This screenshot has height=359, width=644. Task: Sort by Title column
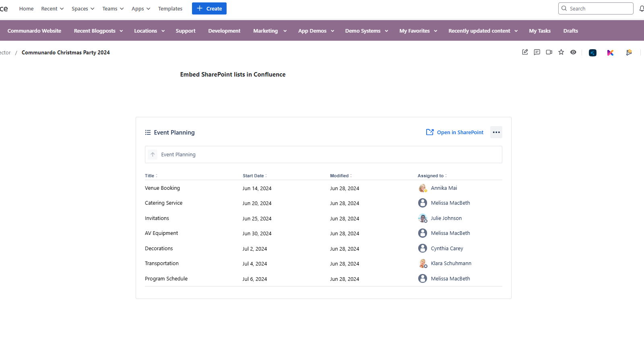pos(151,176)
